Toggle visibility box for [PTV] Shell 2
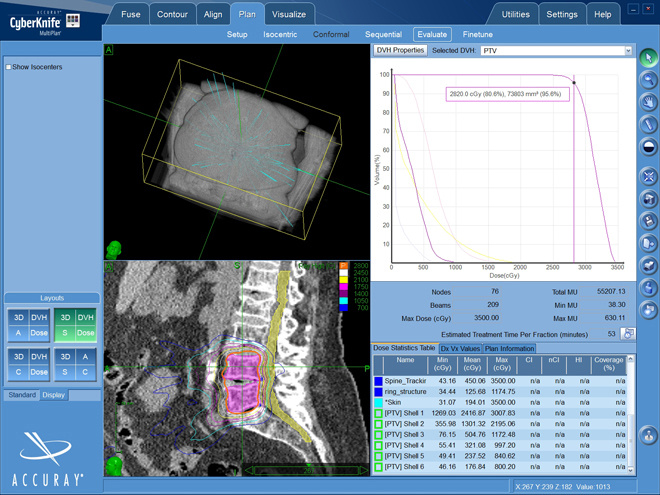This screenshot has height=495, width=660. click(378, 424)
